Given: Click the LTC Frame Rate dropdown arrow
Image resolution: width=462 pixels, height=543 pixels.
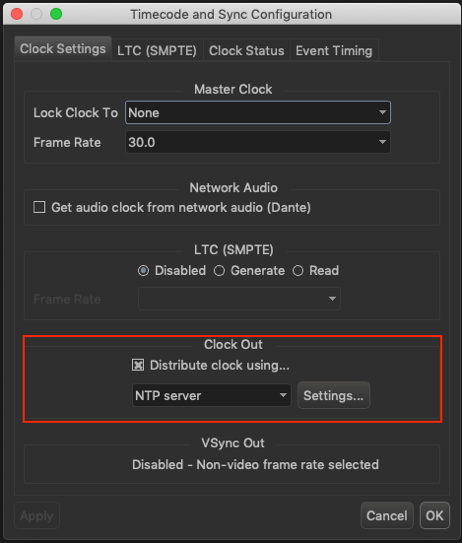Looking at the screenshot, I should pos(332,299).
